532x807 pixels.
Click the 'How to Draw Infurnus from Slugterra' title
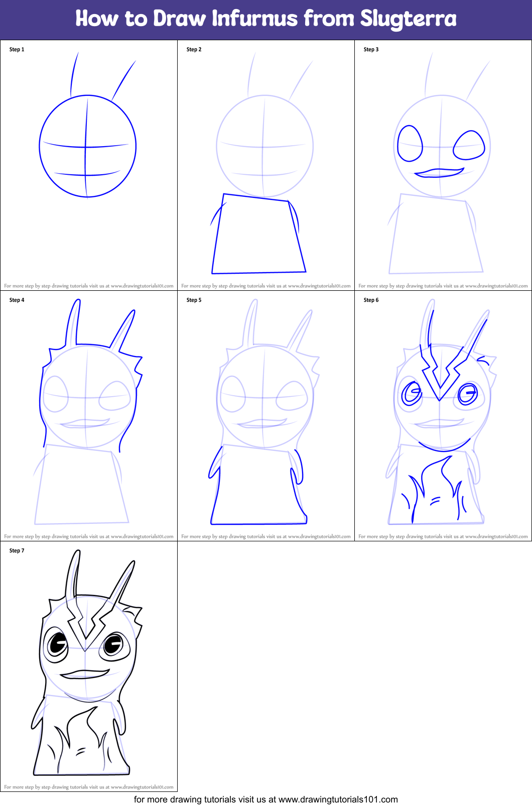(x=266, y=19)
